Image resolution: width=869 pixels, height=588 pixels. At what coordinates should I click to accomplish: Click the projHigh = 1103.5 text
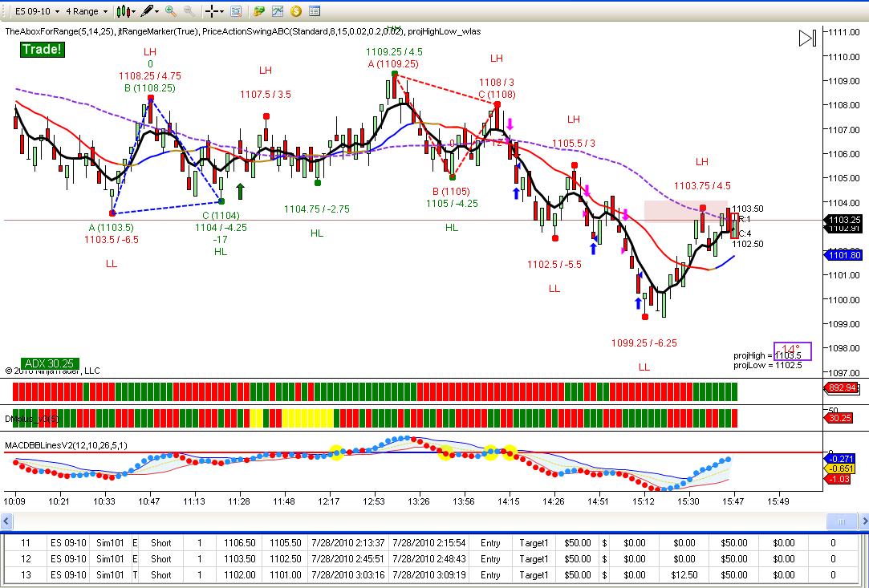(x=767, y=355)
